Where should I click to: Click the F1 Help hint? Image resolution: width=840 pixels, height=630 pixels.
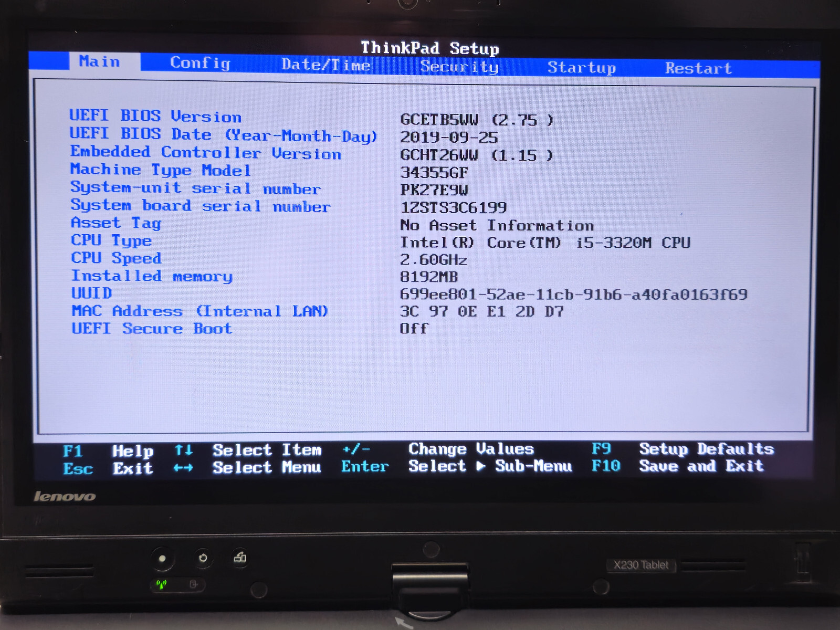108,451
